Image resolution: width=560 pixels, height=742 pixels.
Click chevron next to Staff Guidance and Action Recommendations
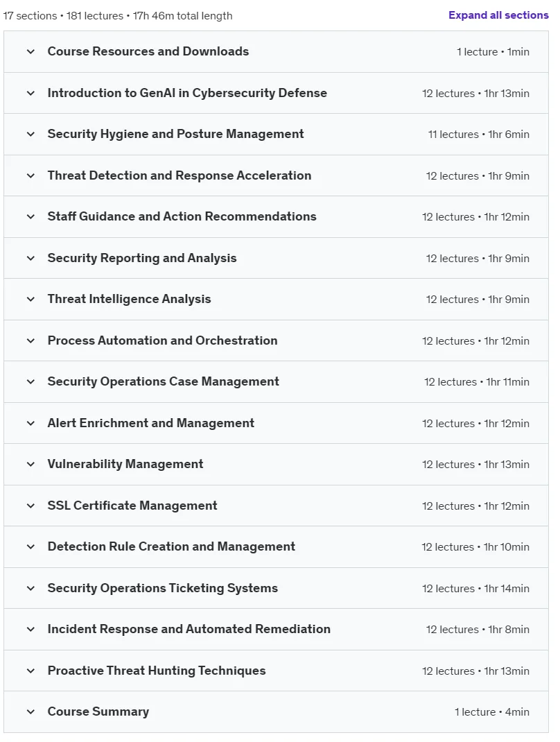pos(30,217)
